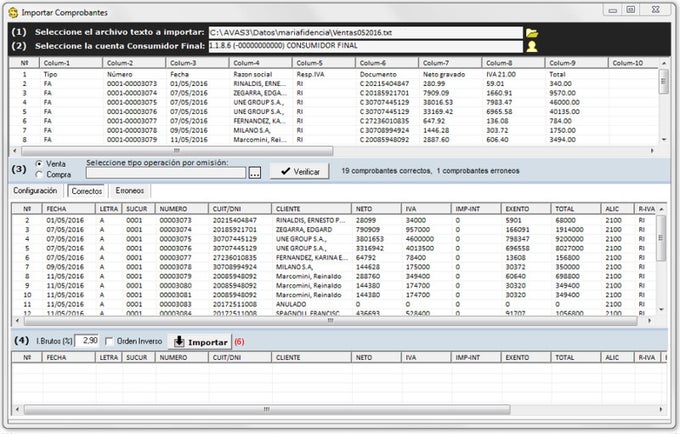The width and height of the screenshot is (680, 434).
Task: Click the Verificar button
Action: tap(300, 172)
